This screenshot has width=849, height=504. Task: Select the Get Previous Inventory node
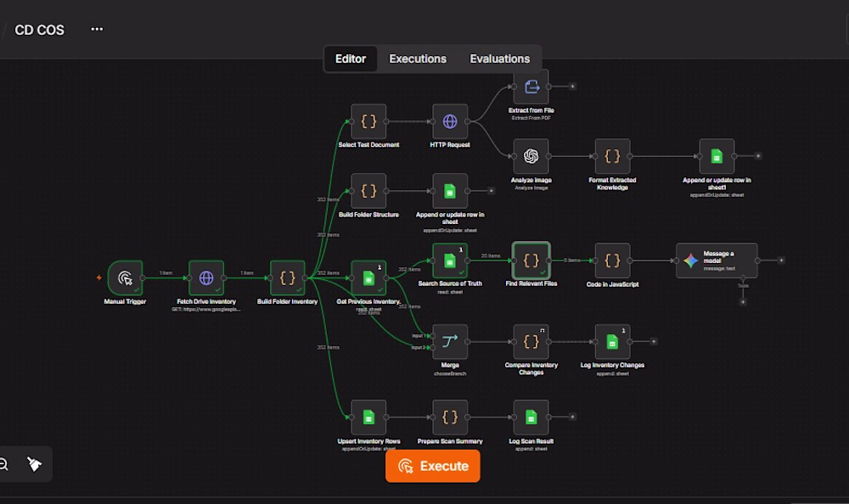[x=368, y=277]
